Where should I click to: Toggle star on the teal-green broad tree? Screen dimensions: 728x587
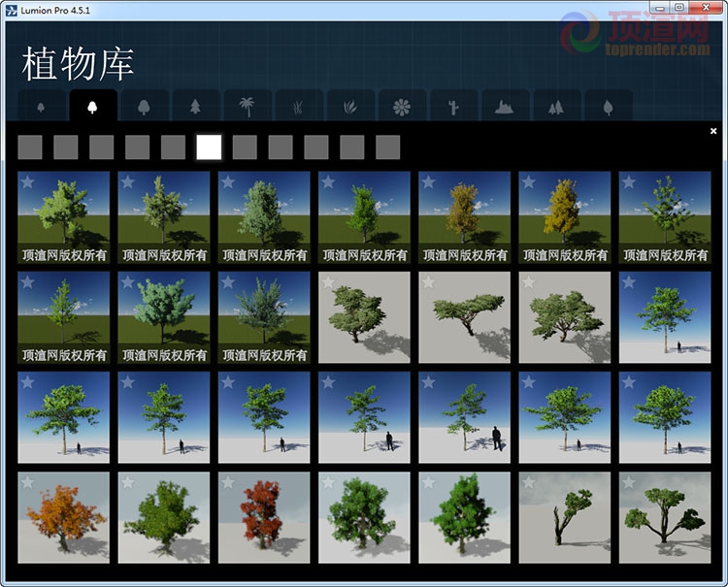point(128,281)
